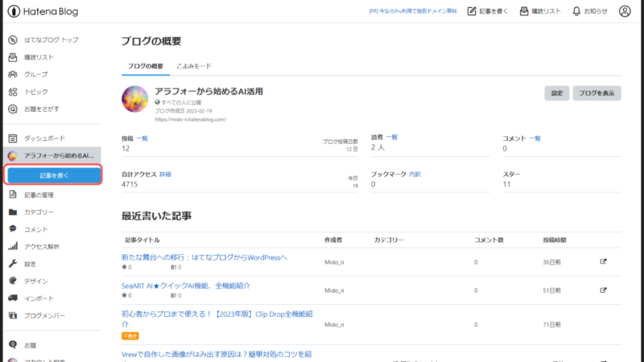This screenshot has width=644, height=362.
Task: Click the ブログメンバー icon
Action: click(13, 315)
